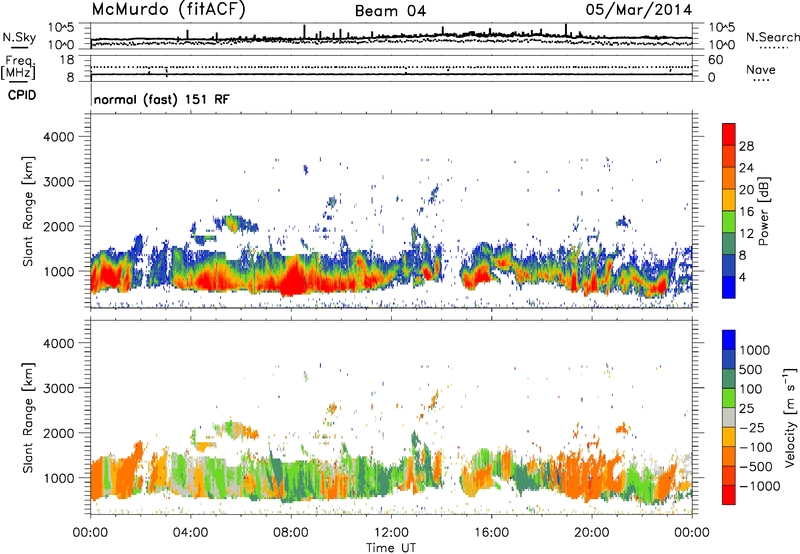The image size is (800, 554).
Task: Pick the gray Velocity segment between 25 and -25
Action: tap(729, 418)
